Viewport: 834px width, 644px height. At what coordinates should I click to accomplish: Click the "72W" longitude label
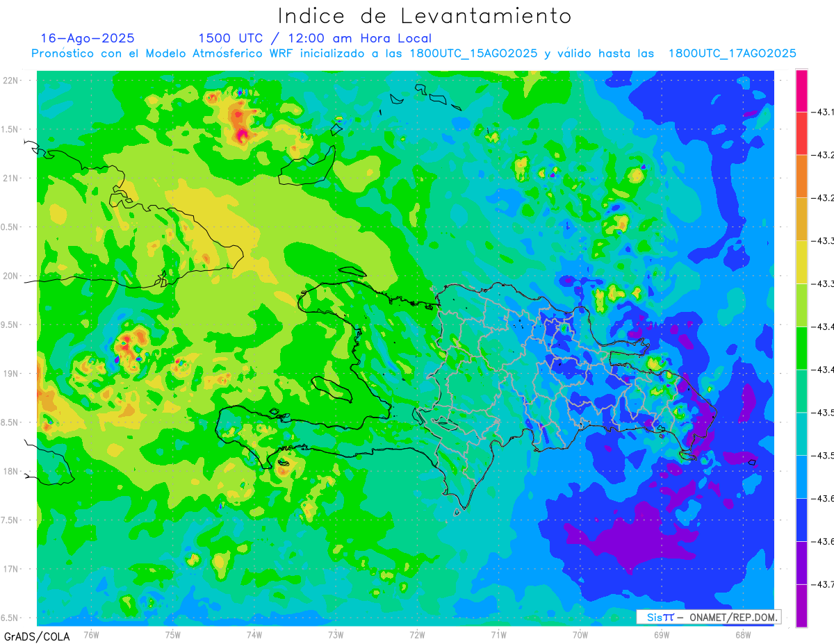click(x=417, y=635)
